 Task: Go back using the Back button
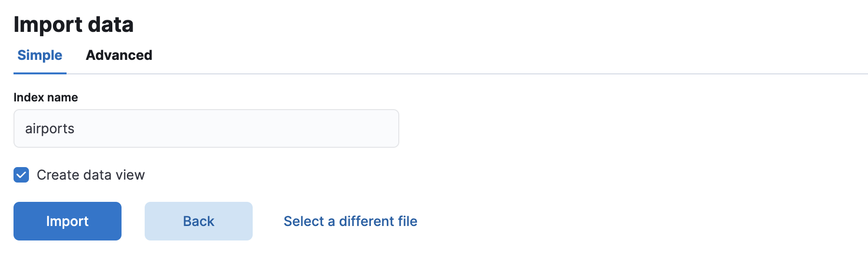pyautogui.click(x=199, y=221)
